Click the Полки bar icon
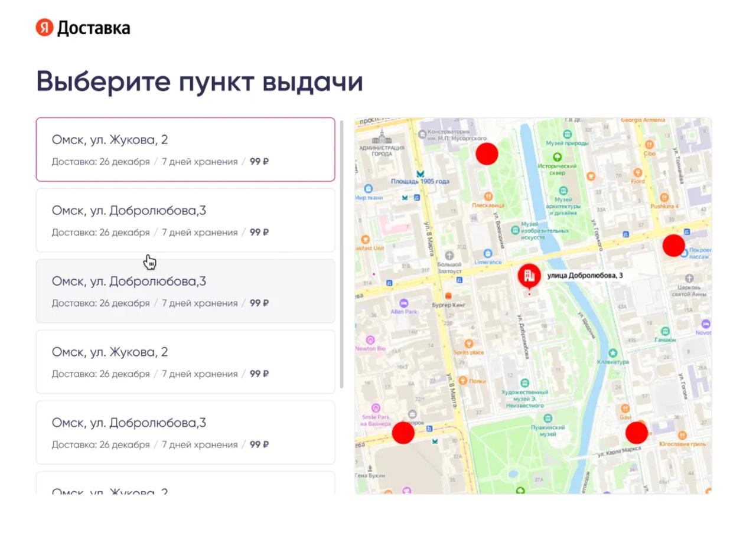The image size is (756, 536). pos(463,381)
